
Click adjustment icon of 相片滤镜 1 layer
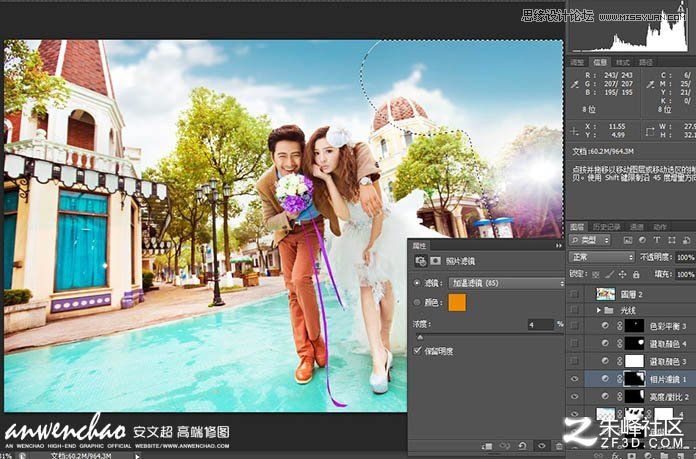pyautogui.click(x=605, y=379)
